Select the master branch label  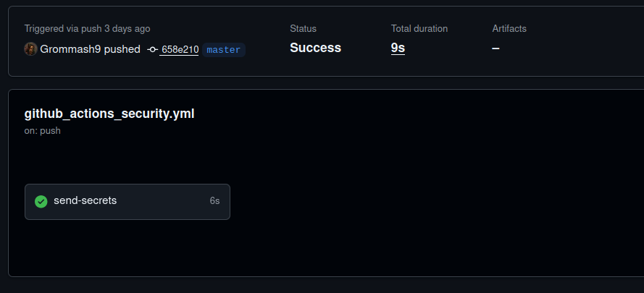click(x=224, y=50)
